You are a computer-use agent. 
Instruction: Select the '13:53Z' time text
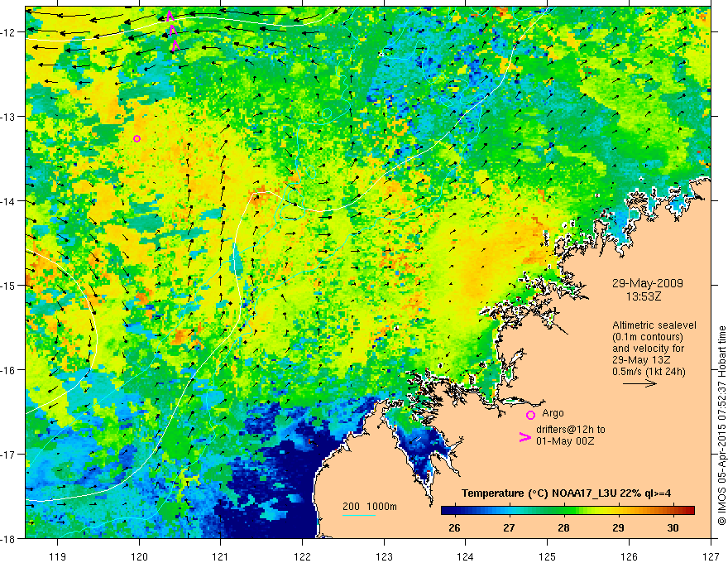pyautogui.click(x=644, y=296)
